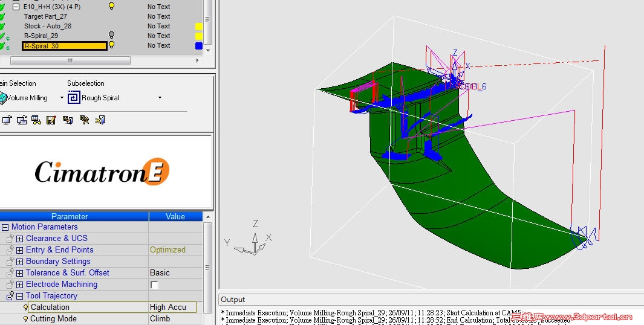Click the Cutting Mode parameter label
644x325 pixels.
coord(53,318)
